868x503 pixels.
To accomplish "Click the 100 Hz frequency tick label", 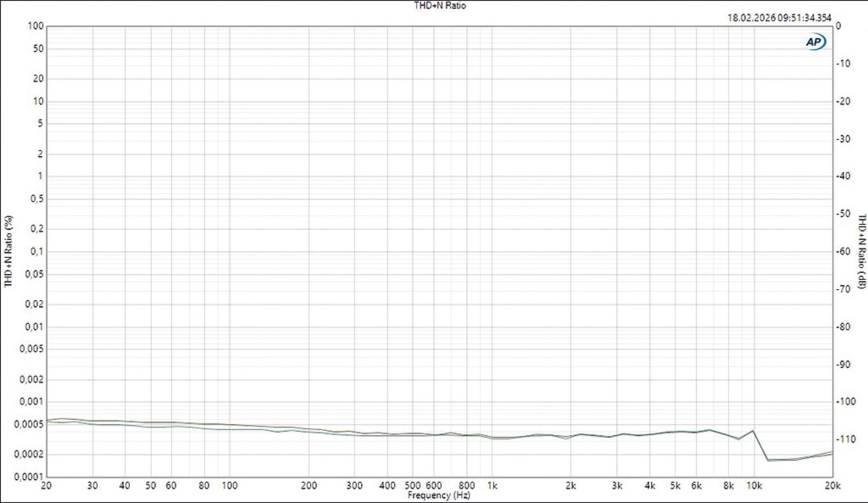I will click(230, 486).
